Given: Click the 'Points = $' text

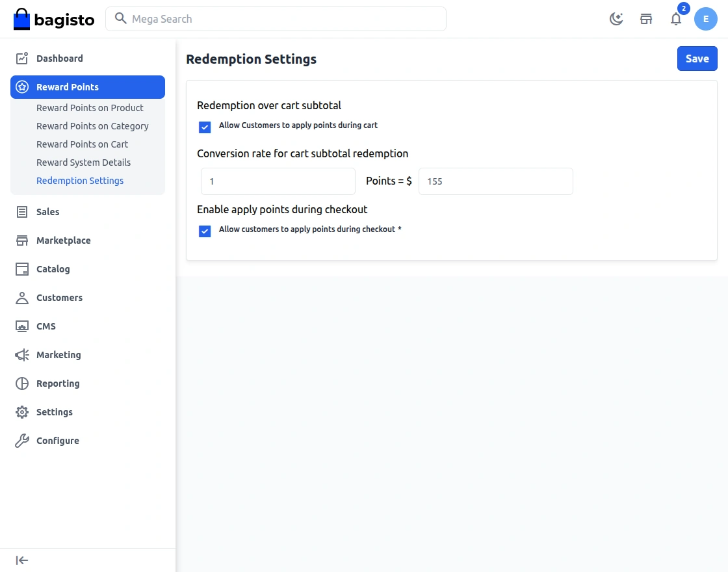Looking at the screenshot, I should [389, 181].
